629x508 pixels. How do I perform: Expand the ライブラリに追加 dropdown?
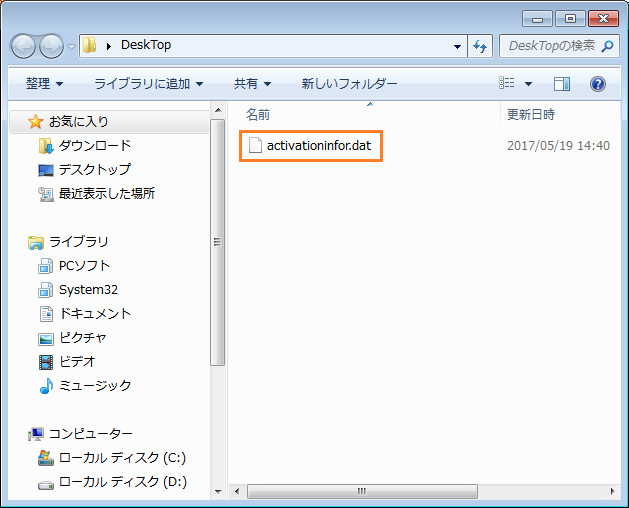[x=148, y=84]
